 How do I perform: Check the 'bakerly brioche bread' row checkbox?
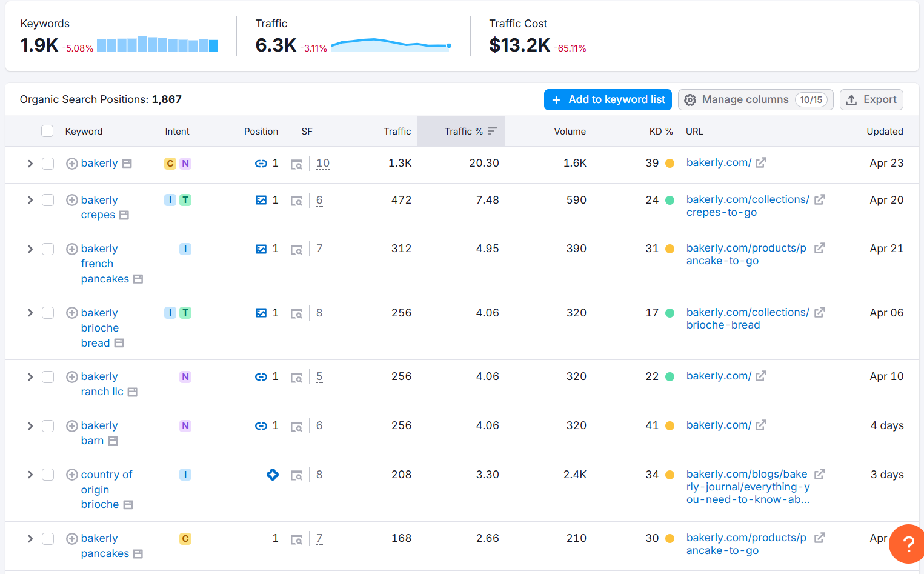[48, 313]
